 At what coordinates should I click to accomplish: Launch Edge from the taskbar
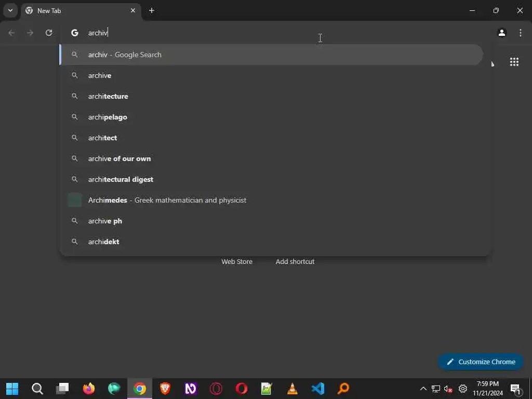click(x=114, y=389)
